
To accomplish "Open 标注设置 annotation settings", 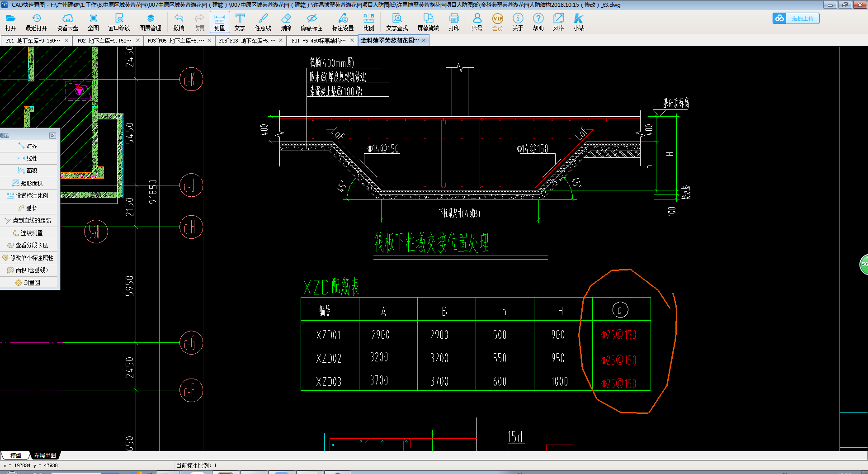I will [x=343, y=22].
